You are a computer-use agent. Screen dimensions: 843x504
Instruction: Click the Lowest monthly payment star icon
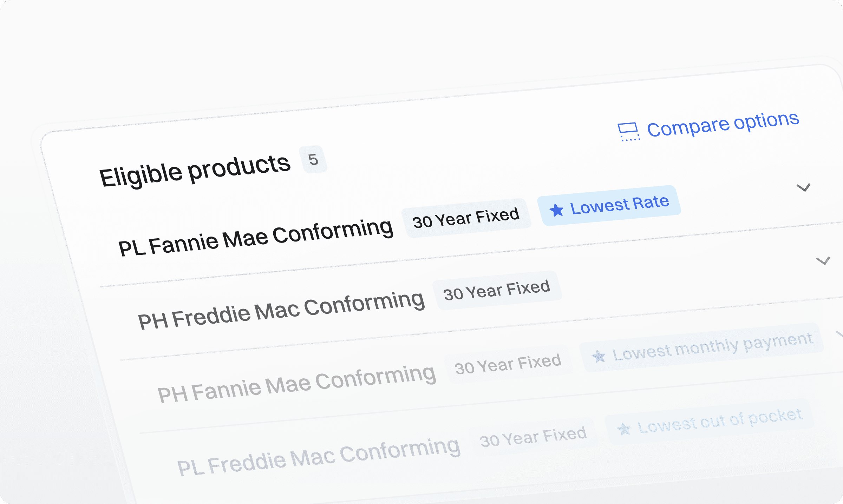click(x=599, y=357)
